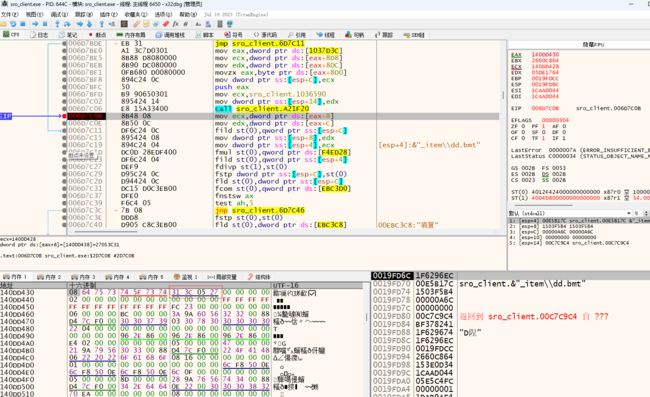Select the 监视 1 watch tab
Image resolution: width=650 pixels, height=397 pixels.
pyautogui.click(x=185, y=277)
